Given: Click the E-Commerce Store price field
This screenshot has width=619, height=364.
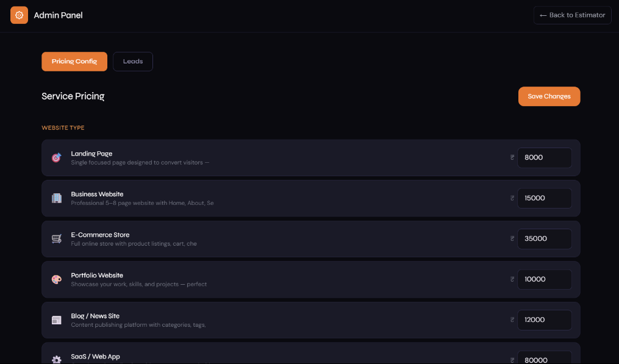Looking at the screenshot, I should pyautogui.click(x=544, y=238).
